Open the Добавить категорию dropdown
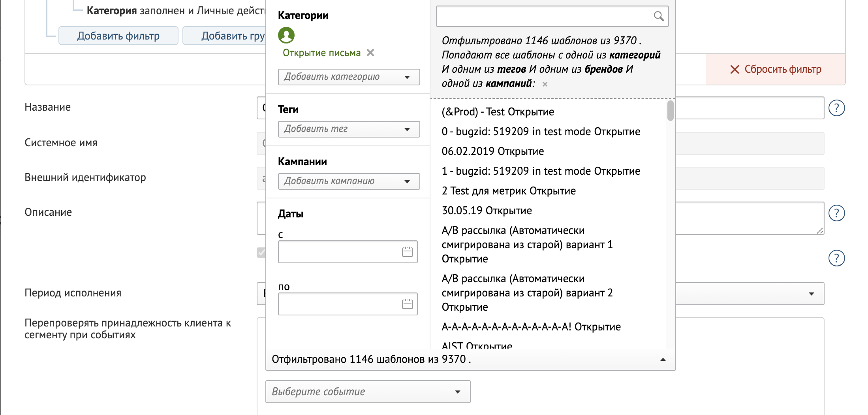Viewport: 868px width, 415px height. click(349, 77)
